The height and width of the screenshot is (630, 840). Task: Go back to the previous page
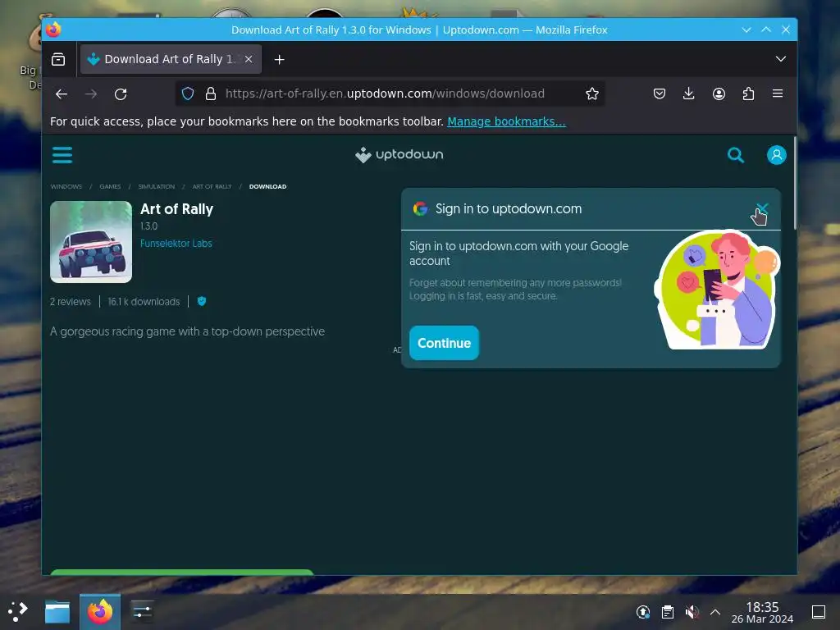click(62, 94)
